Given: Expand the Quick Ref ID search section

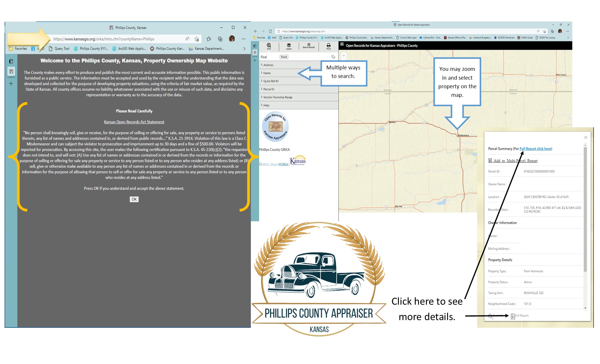Looking at the screenshot, I should [299, 81].
